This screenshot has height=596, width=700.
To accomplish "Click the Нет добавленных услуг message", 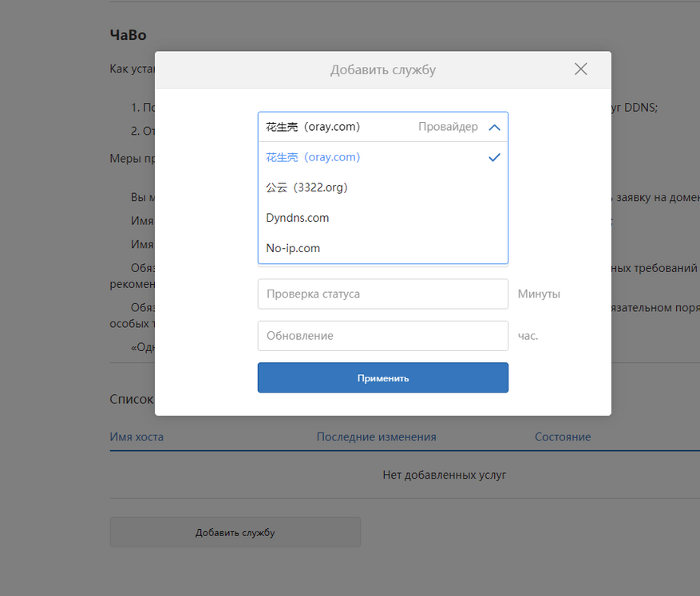I will [445, 475].
